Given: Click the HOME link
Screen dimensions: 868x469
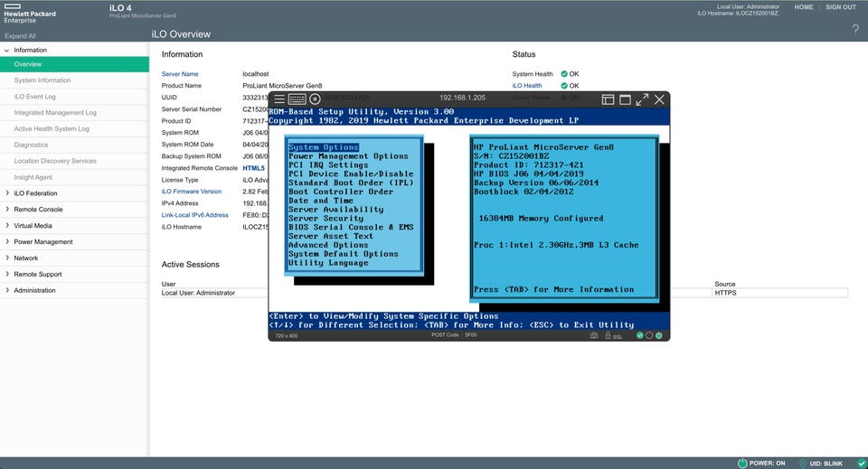Looking at the screenshot, I should (x=804, y=7).
